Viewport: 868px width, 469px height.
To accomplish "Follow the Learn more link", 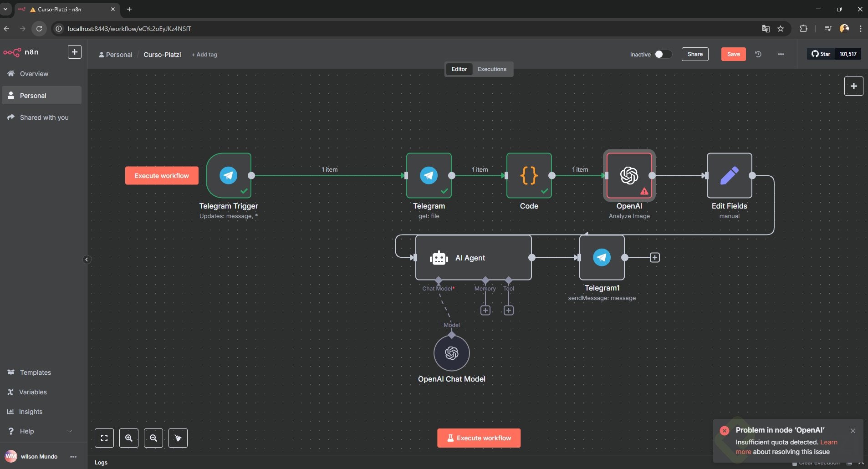I will tap(829, 442).
